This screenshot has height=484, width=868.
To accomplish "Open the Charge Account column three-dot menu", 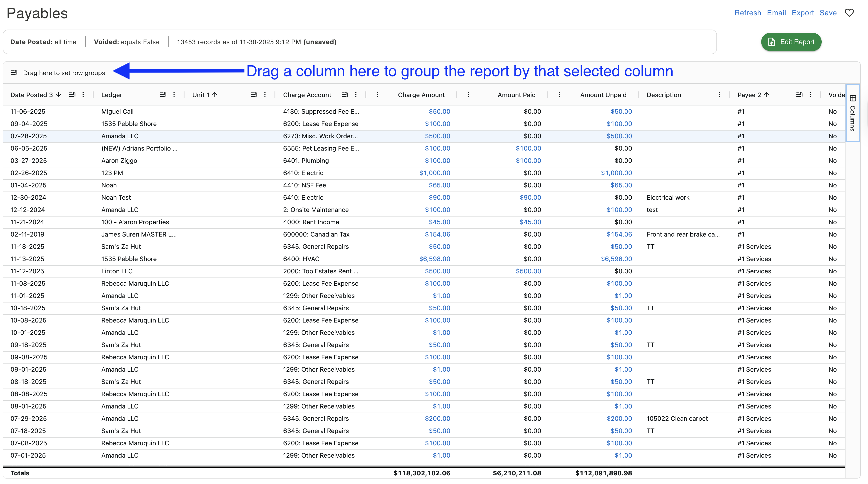I will pos(356,95).
